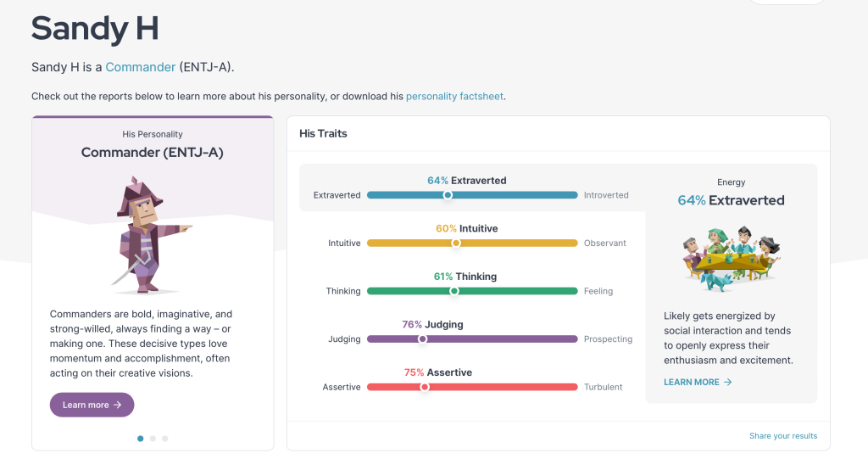Open Share your results link

click(782, 436)
